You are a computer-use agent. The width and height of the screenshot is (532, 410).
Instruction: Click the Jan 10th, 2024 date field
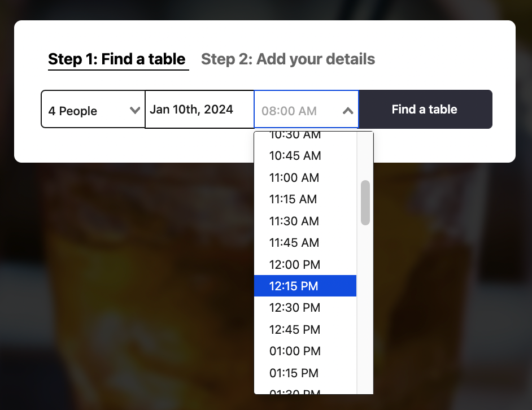[x=199, y=109]
